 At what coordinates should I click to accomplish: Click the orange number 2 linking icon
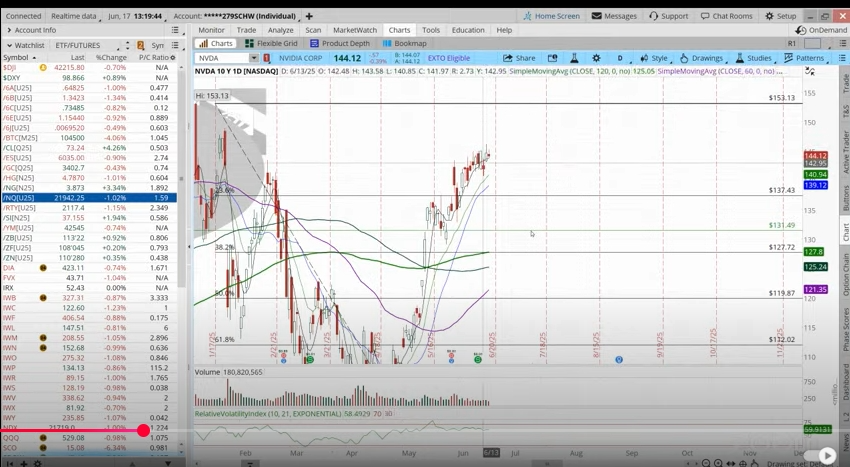tap(140, 46)
